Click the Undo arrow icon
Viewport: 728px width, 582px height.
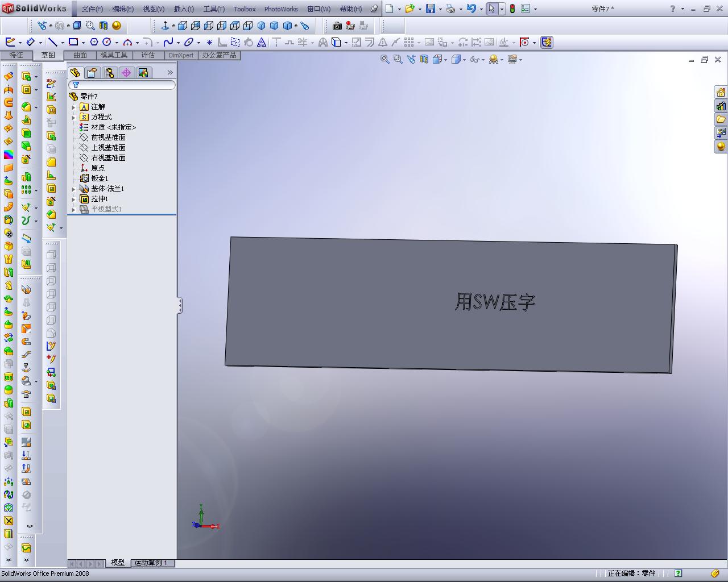pyautogui.click(x=471, y=9)
